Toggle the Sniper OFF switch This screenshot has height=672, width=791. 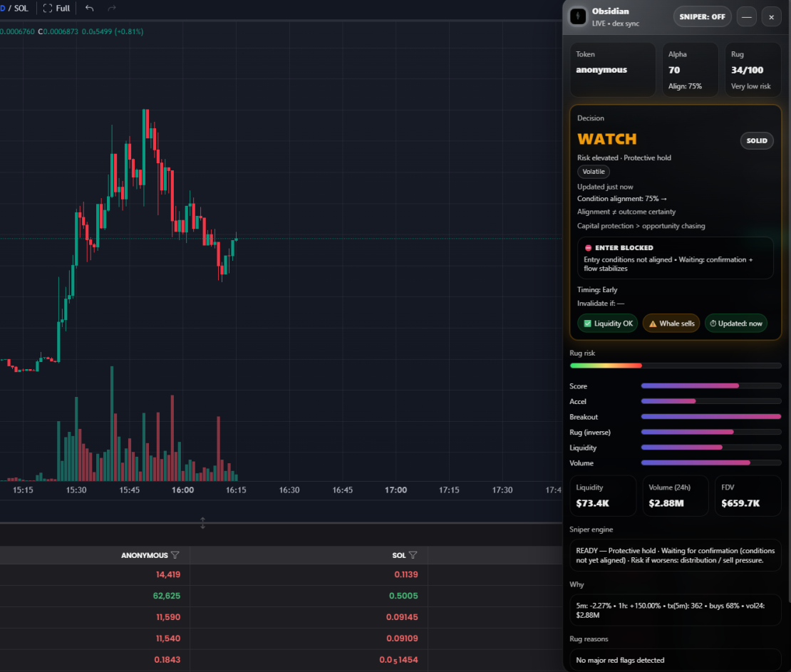(x=702, y=16)
